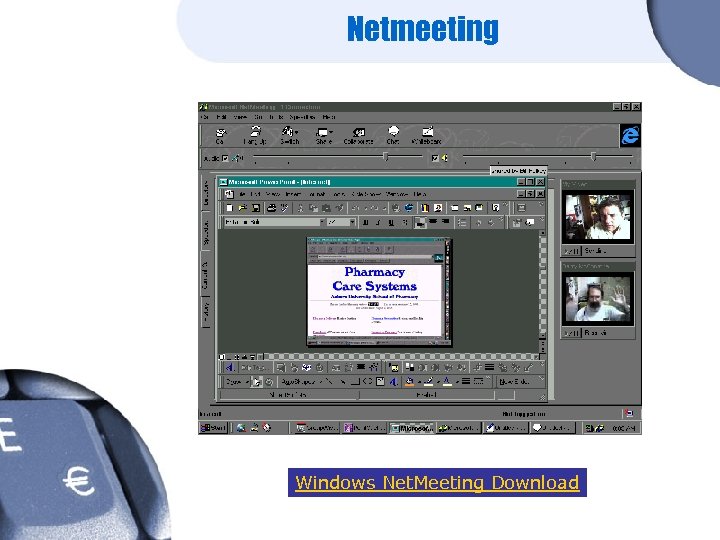Open Chat from the NetMeeting toolbar

tap(393, 136)
